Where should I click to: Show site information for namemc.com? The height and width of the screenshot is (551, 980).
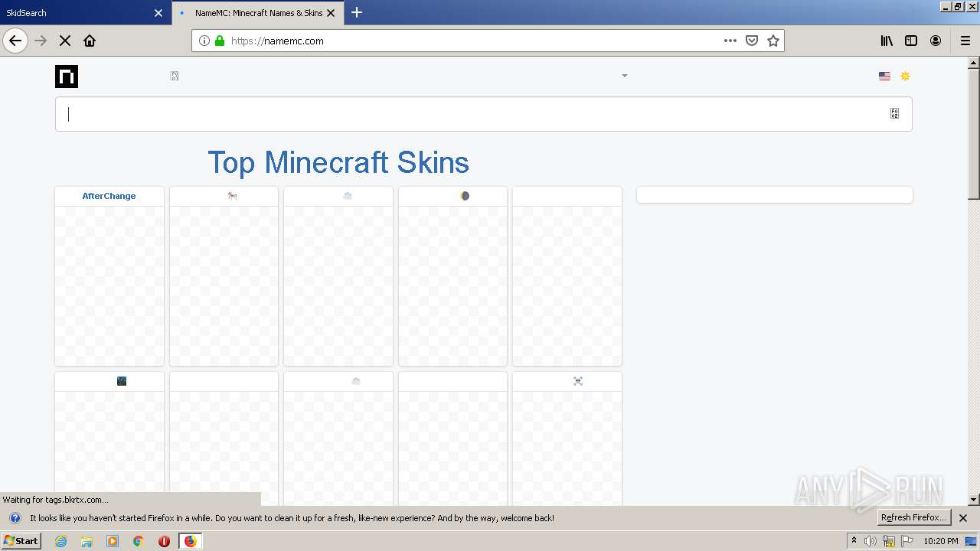(204, 41)
